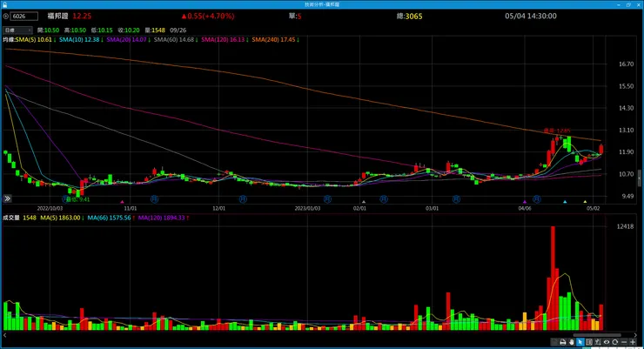The image size is (644, 349).
Task: Click the total volume 總:3065
Action: tap(409, 16)
